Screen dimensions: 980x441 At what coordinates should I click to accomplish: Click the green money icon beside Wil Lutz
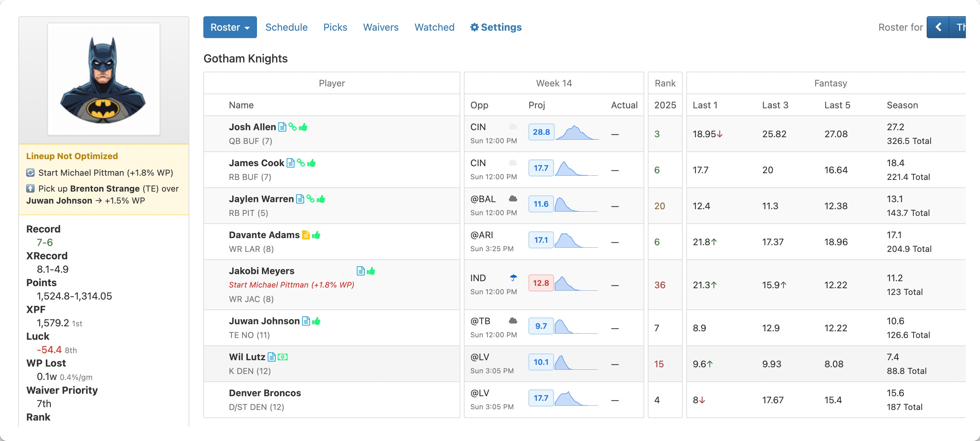(283, 357)
